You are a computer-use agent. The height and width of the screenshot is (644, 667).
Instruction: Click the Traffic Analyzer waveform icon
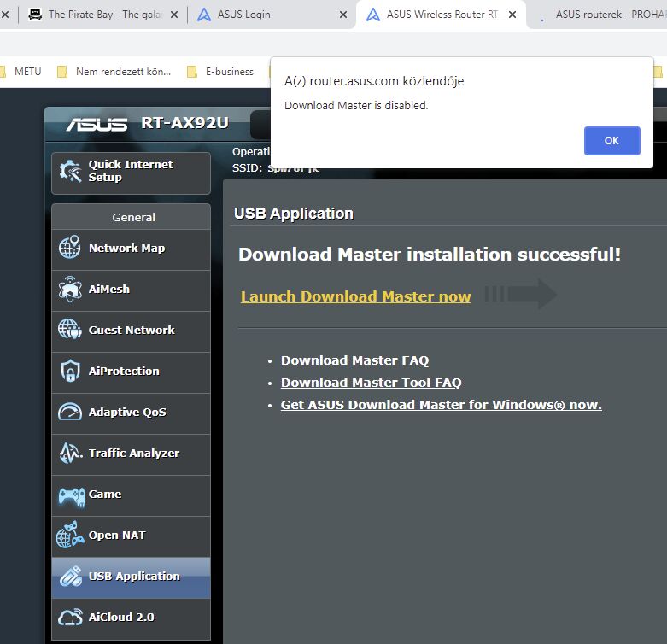[71, 453]
